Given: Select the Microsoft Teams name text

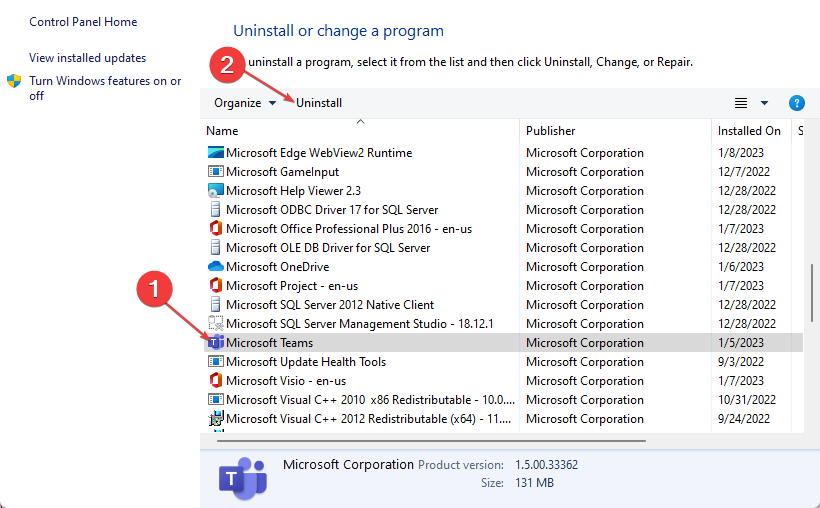Looking at the screenshot, I should (269, 343).
